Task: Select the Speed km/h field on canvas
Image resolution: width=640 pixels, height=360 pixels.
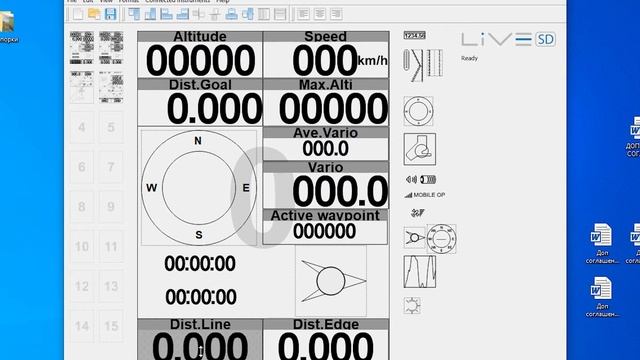Action: pos(326,54)
